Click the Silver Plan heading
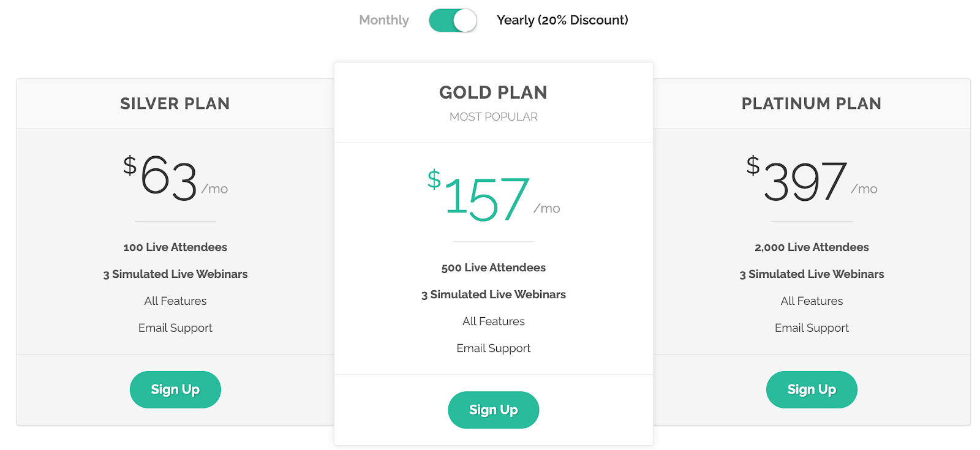Screen dimensions: 980x450 pos(175,103)
